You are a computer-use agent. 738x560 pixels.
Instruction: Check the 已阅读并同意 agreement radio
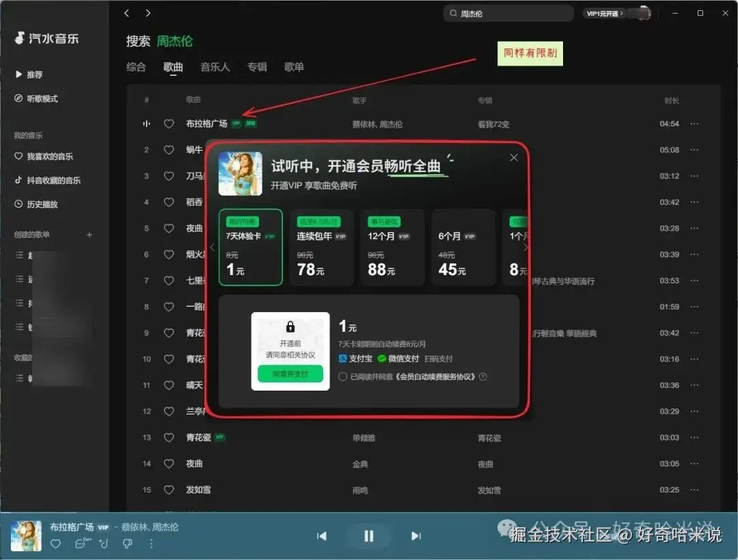click(x=342, y=376)
